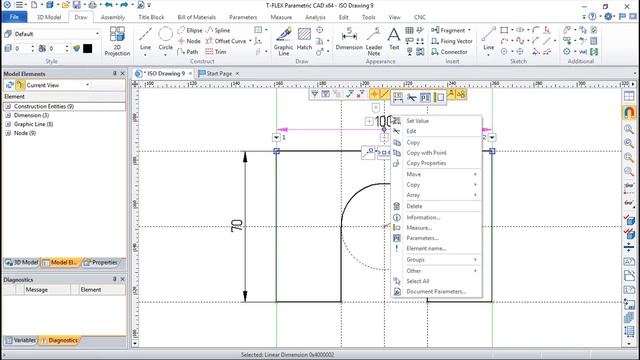The image size is (640, 360).
Task: Activate the Trim tool
Action: pos(216,52)
